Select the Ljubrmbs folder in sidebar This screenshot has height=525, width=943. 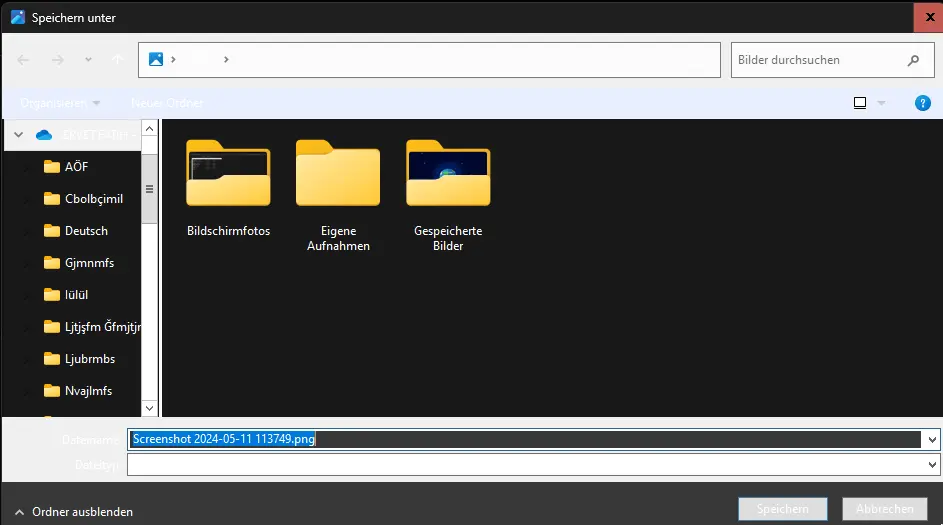[x=79, y=358]
